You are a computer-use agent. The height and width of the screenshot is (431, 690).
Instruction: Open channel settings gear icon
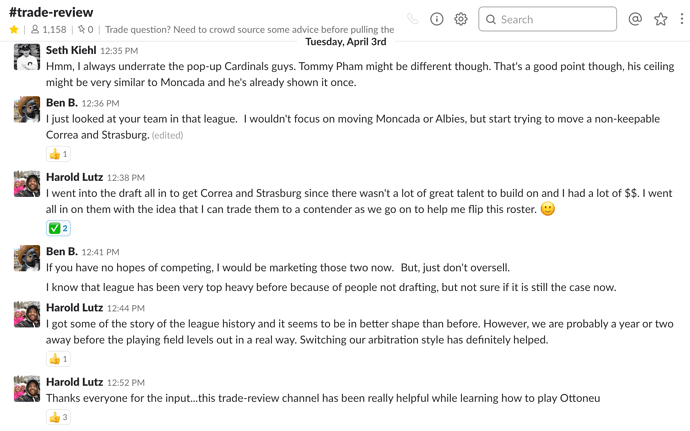tap(461, 19)
